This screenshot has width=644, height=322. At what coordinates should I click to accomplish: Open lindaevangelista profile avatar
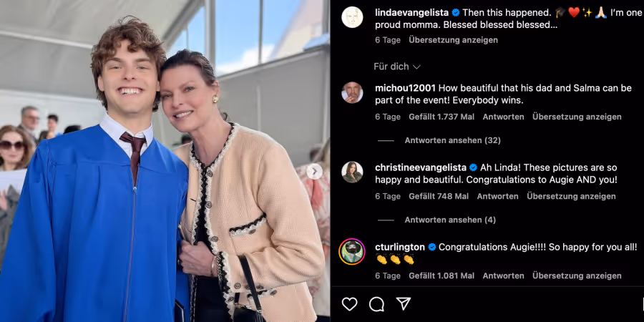click(352, 17)
